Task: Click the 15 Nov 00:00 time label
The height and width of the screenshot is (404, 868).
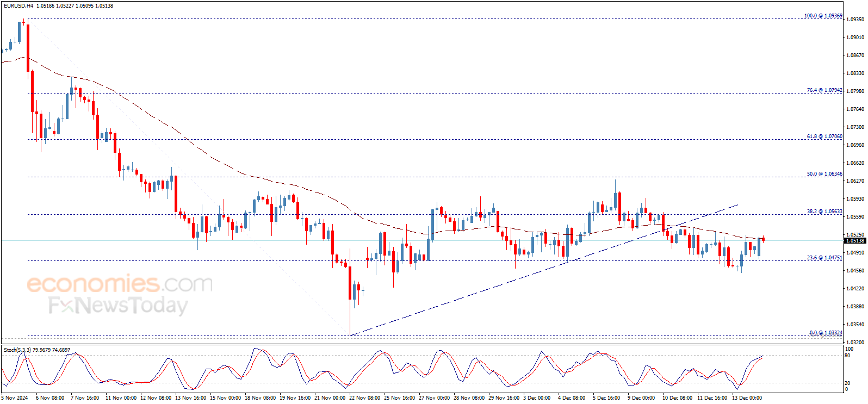Action: pos(225,398)
